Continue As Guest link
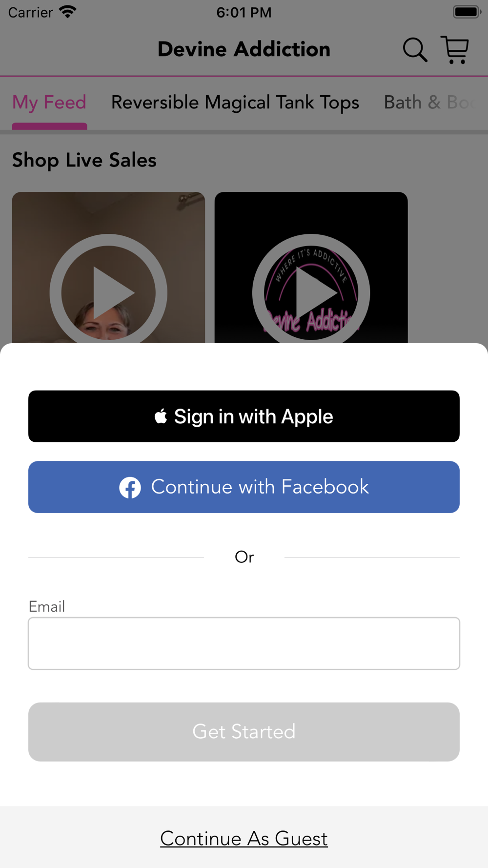Viewport: 488px width, 868px height. pyautogui.click(x=244, y=838)
